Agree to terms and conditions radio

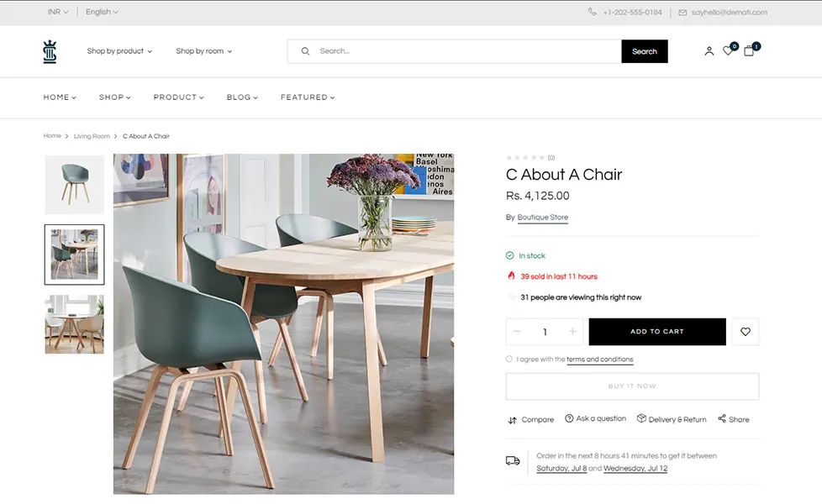(x=508, y=359)
